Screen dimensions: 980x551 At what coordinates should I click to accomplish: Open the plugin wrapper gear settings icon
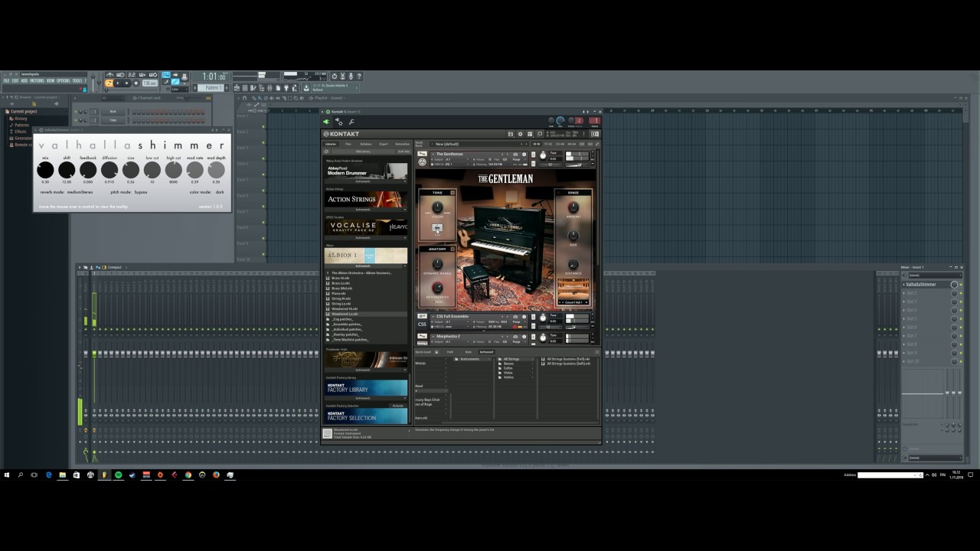click(339, 122)
